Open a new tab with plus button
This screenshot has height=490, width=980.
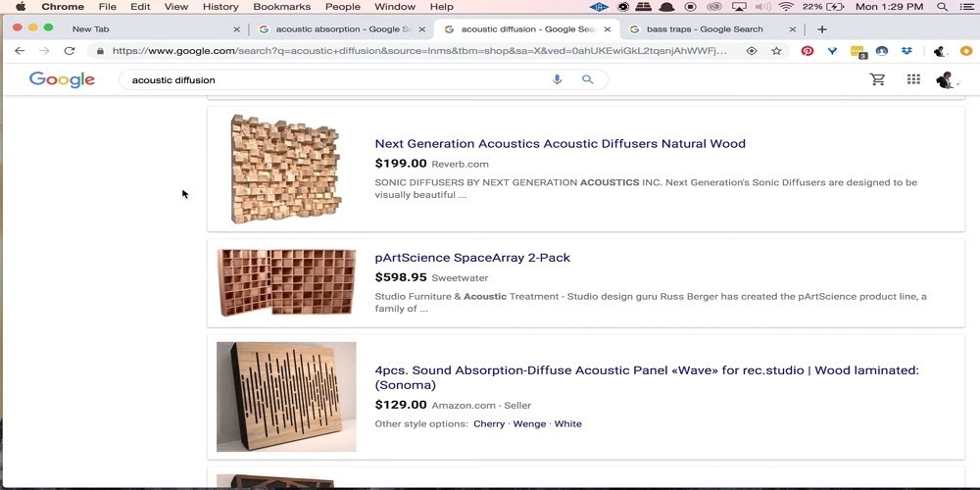822,29
